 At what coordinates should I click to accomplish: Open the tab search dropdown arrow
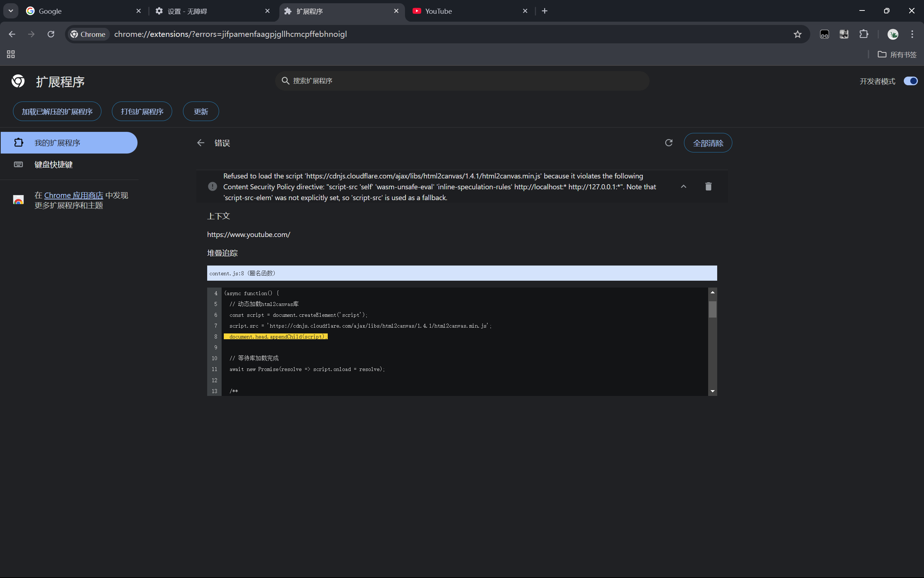pos(11,11)
